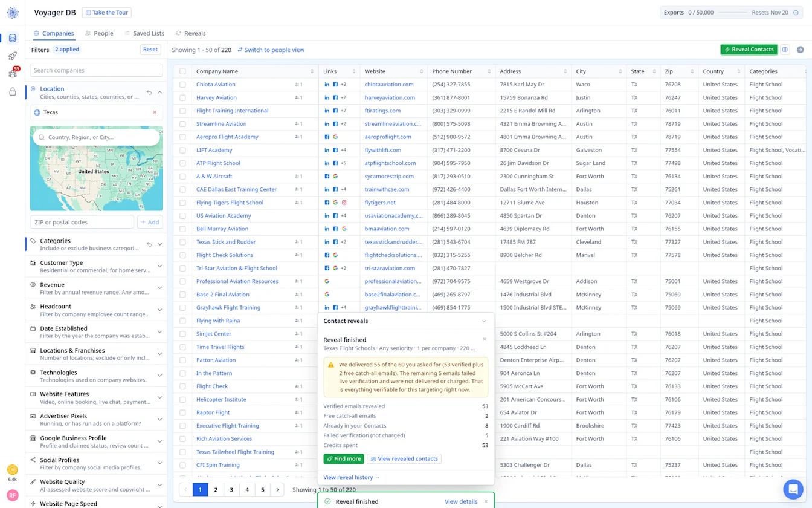
Task: Collapse the Location filter section
Action: point(159,93)
